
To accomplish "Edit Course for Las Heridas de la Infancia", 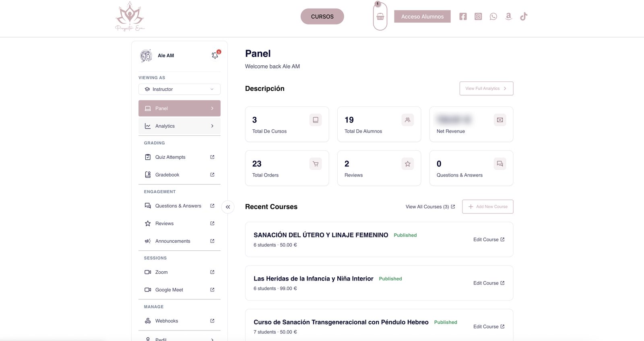I will pyautogui.click(x=489, y=283).
